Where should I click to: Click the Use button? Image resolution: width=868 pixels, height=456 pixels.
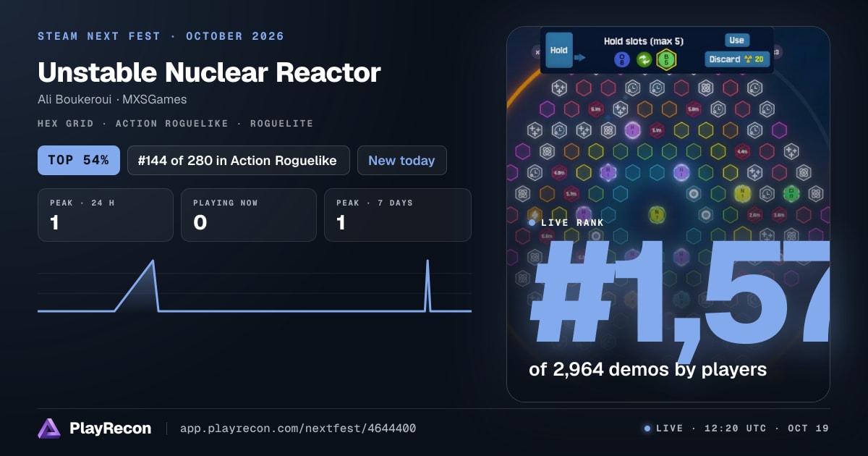(x=736, y=41)
